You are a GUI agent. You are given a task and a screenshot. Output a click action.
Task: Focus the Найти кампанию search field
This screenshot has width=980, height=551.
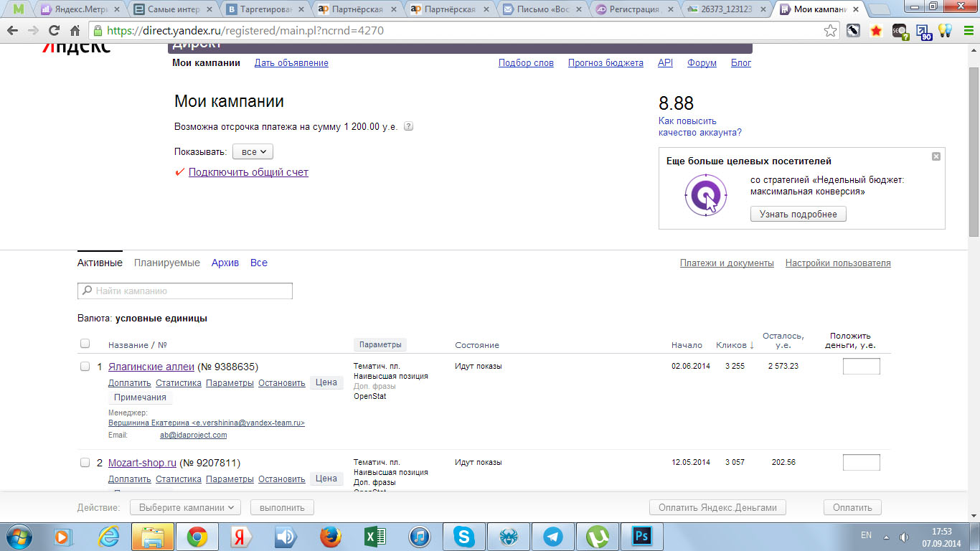click(185, 291)
